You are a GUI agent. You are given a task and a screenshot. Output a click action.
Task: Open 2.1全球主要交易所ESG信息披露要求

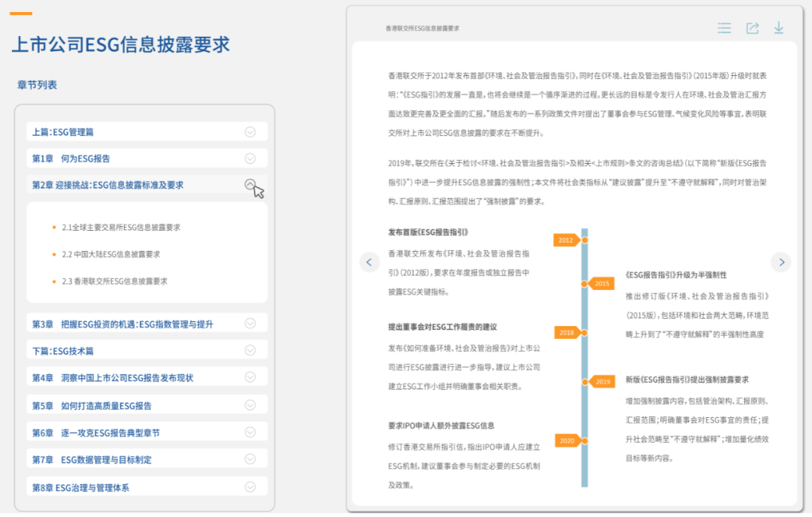pos(120,227)
